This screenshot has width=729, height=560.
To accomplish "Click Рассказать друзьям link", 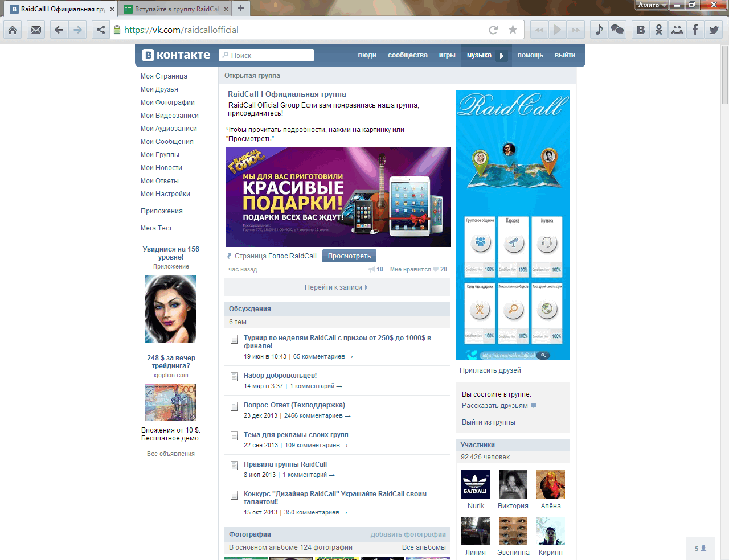I will (x=495, y=406).
